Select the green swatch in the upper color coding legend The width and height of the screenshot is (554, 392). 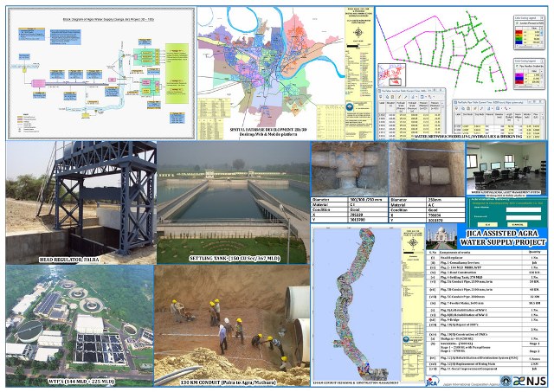click(519, 39)
